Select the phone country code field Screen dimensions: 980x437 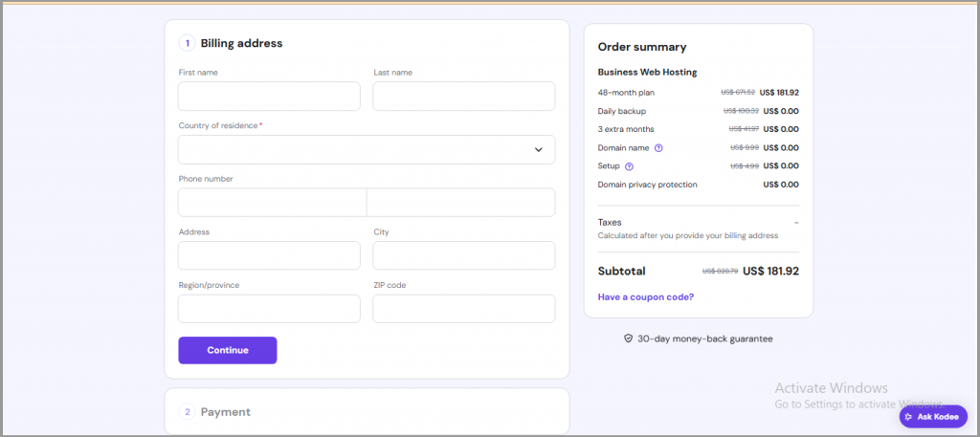coord(272,203)
